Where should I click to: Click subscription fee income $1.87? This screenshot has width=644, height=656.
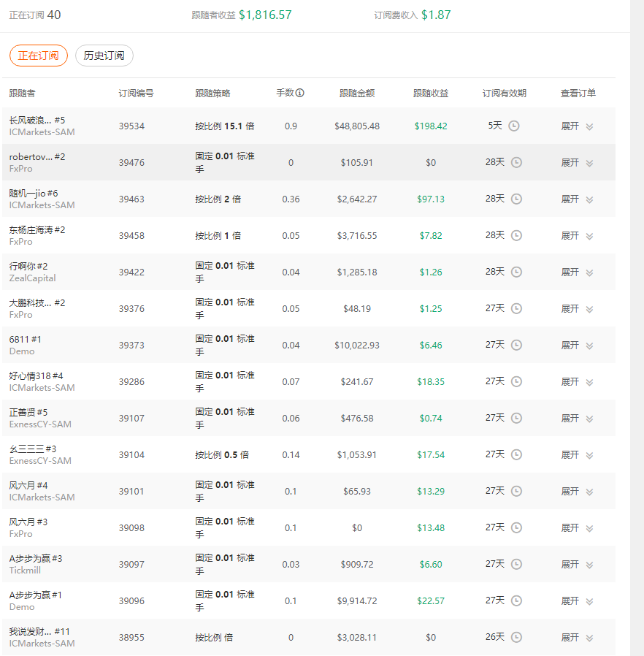pyautogui.click(x=436, y=15)
